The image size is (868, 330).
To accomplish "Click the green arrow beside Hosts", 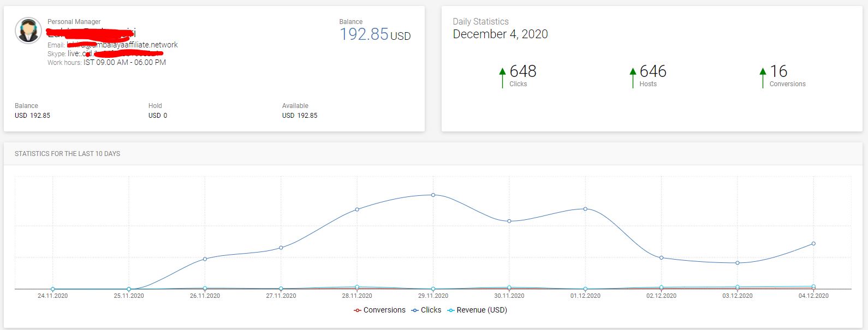I will pos(633,77).
